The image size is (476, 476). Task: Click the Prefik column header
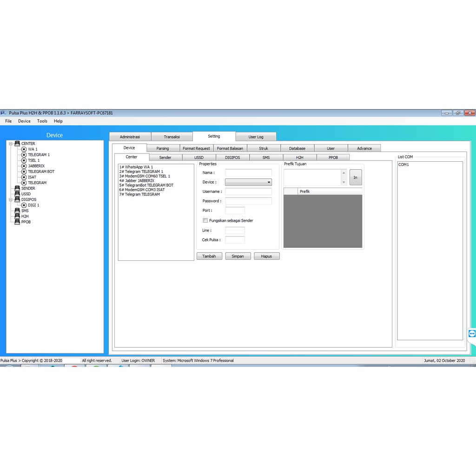(x=331, y=192)
